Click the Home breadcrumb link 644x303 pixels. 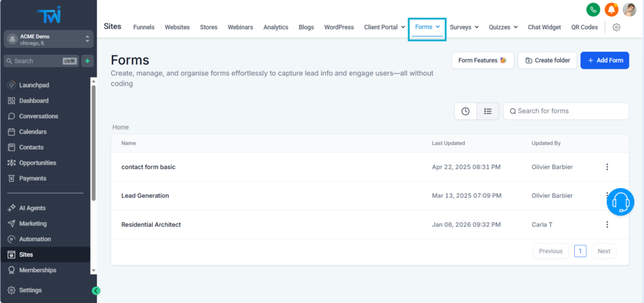[x=121, y=127]
